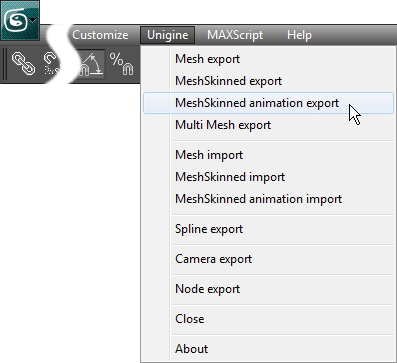Collapse the open Unigine menu

point(167,35)
